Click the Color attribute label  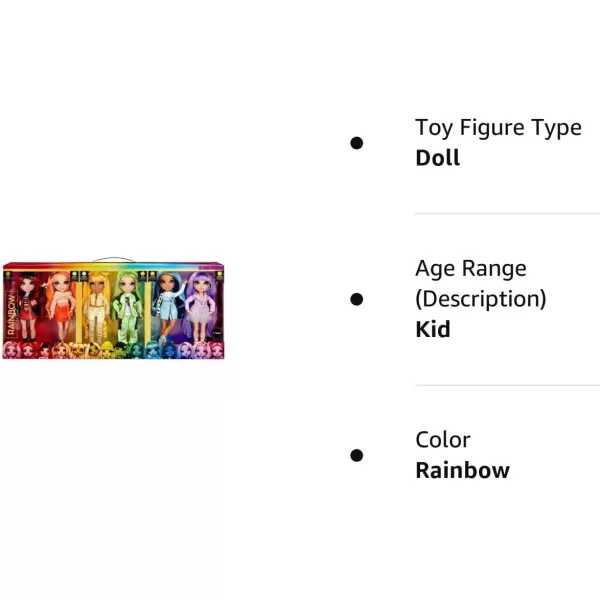(x=443, y=440)
